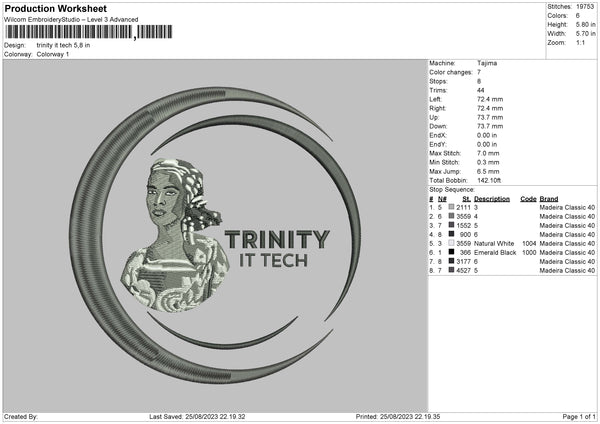Click the Machine value Tajima
600x424 pixels.
(x=487, y=63)
